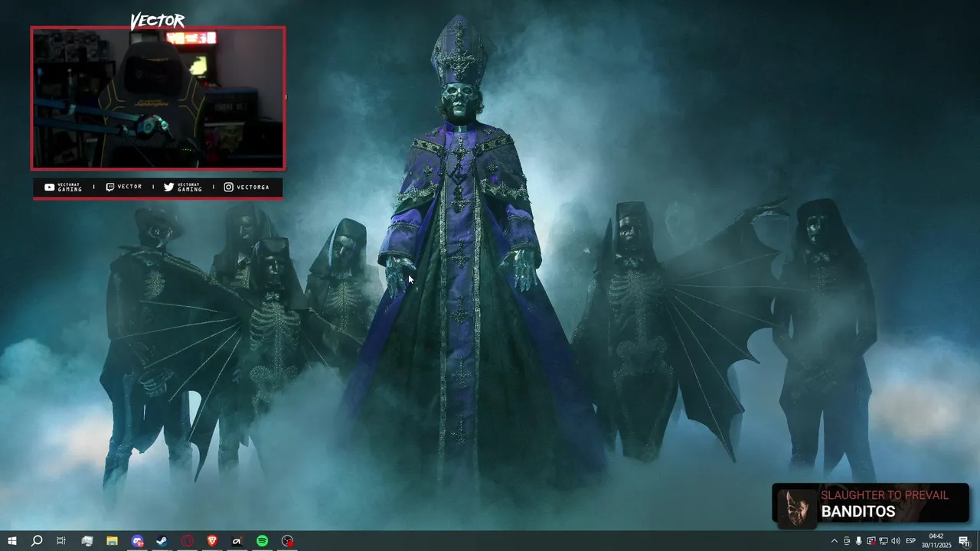Click the microphone tray icon
The width and height of the screenshot is (980, 551).
(858, 541)
